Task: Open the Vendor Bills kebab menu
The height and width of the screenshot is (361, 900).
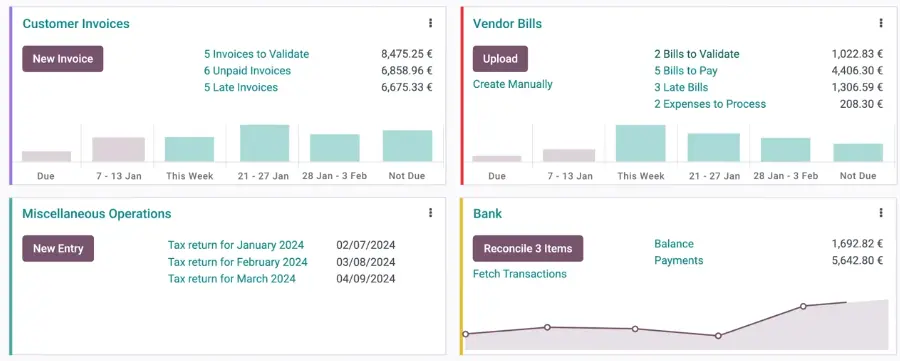Action: [x=881, y=24]
